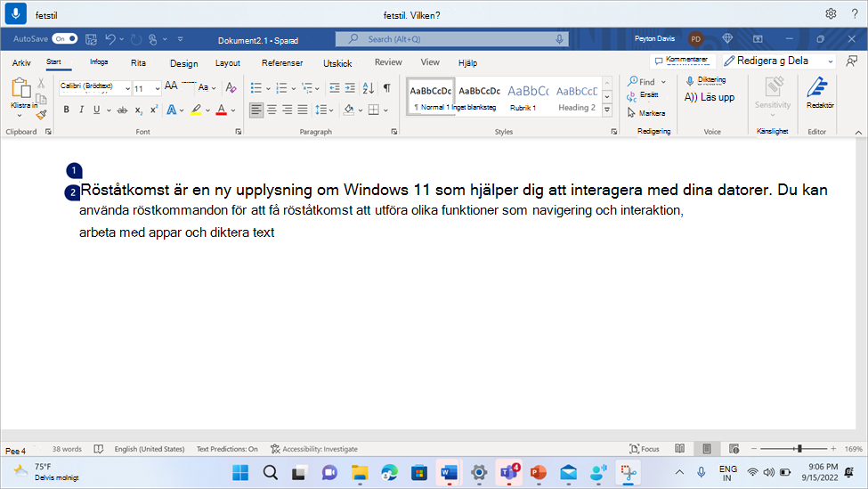The width and height of the screenshot is (868, 489).
Task: Switch to the Utskick tab
Action: click(337, 64)
